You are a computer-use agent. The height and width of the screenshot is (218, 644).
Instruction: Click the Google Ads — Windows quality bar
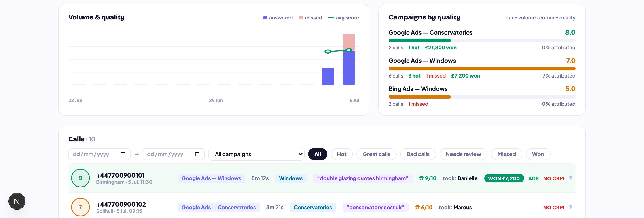[482, 69]
